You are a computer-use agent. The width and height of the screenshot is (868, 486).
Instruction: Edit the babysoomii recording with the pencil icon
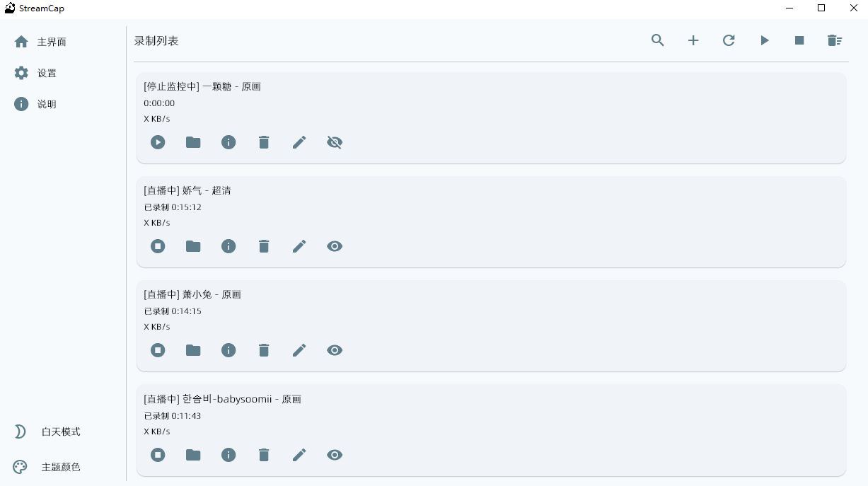[x=299, y=455]
